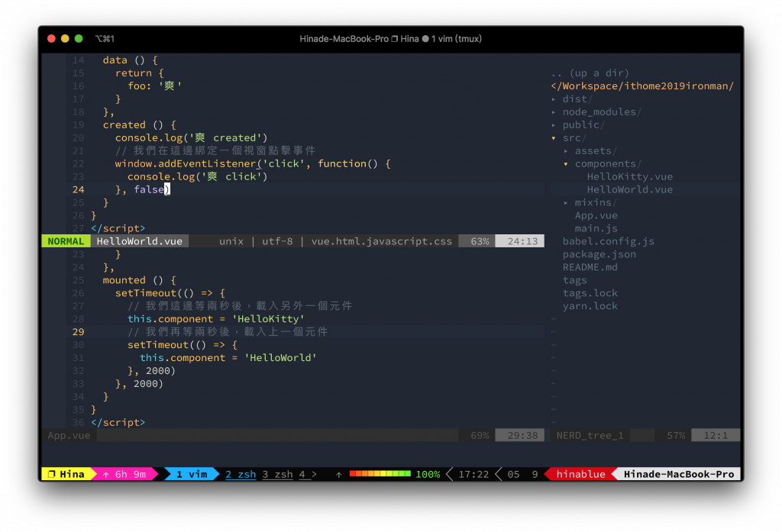The image size is (782, 532).
Task: Click the battery level color bar
Action: tap(380, 474)
